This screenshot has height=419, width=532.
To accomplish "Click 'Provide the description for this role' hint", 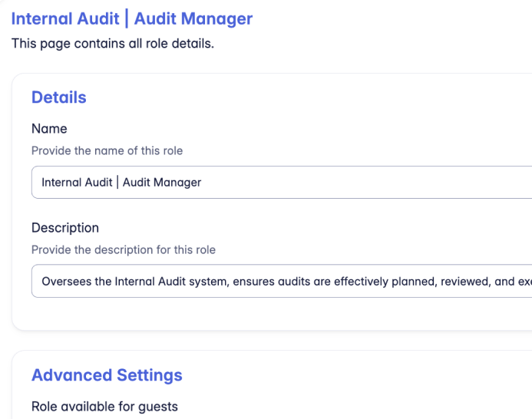I will pos(123,249).
